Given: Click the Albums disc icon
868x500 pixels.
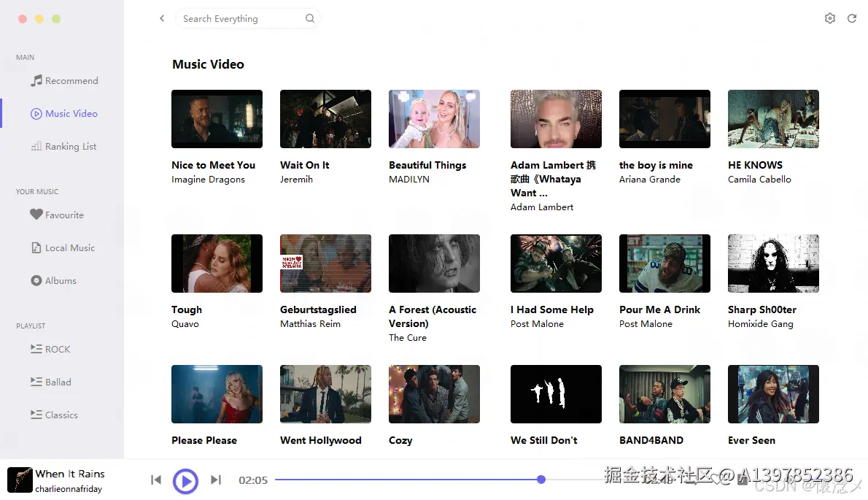Looking at the screenshot, I should coord(36,280).
